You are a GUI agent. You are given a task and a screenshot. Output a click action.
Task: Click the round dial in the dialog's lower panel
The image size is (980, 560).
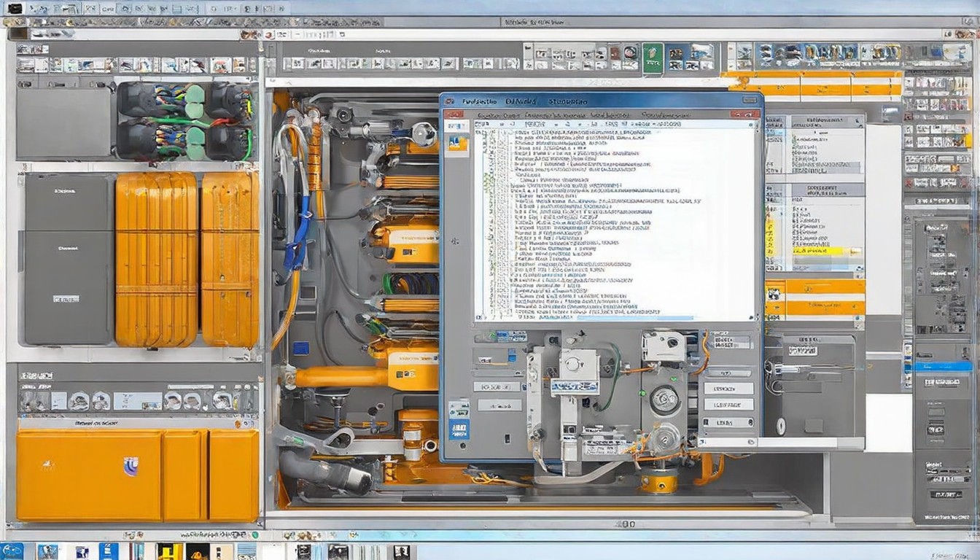tap(664, 400)
